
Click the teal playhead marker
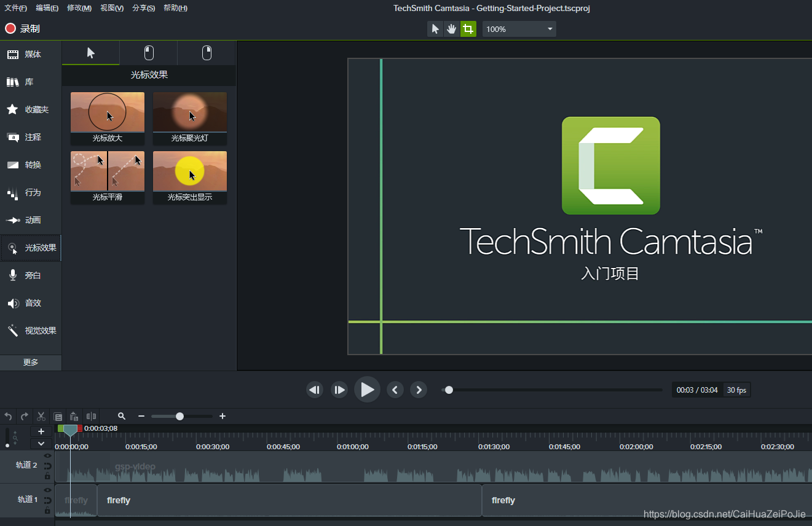(71, 430)
